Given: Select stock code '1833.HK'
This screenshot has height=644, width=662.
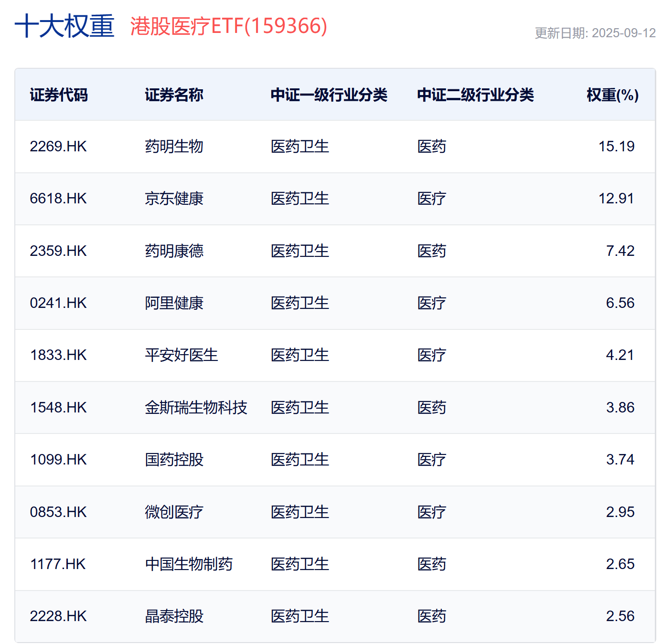Looking at the screenshot, I should pyautogui.click(x=58, y=355).
